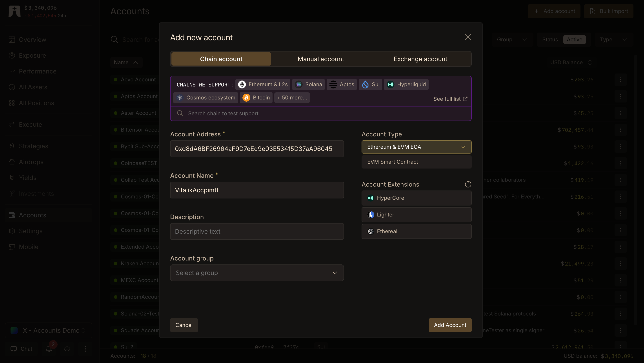
Task: Click the Bulk import button
Action: pyautogui.click(x=608, y=11)
